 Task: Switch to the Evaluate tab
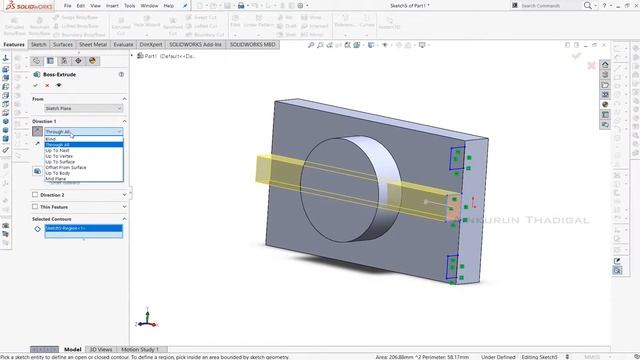(123, 44)
